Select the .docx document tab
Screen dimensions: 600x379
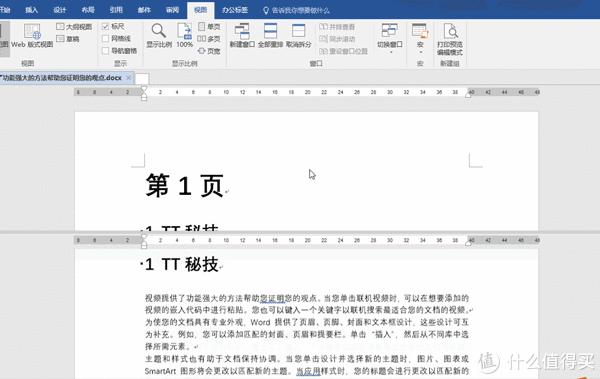(x=61, y=78)
